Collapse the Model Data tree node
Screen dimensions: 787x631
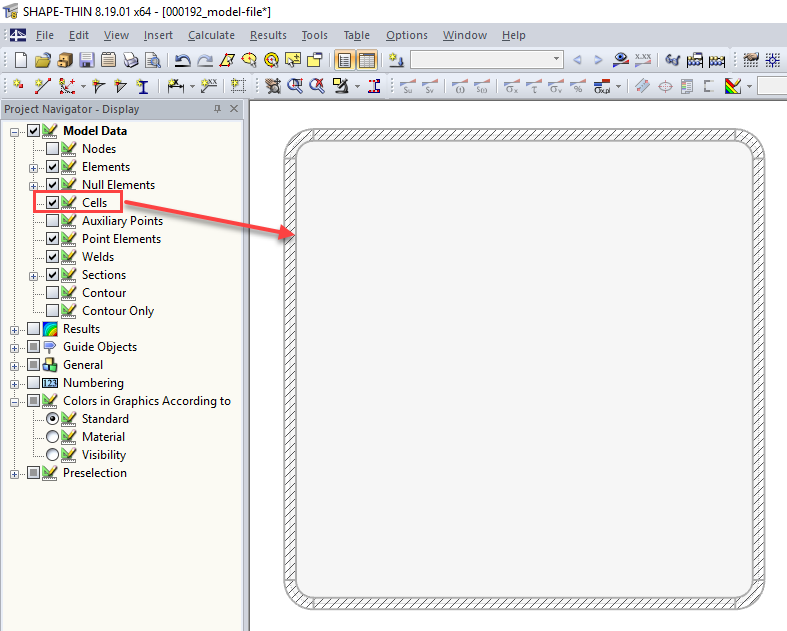click(x=15, y=133)
